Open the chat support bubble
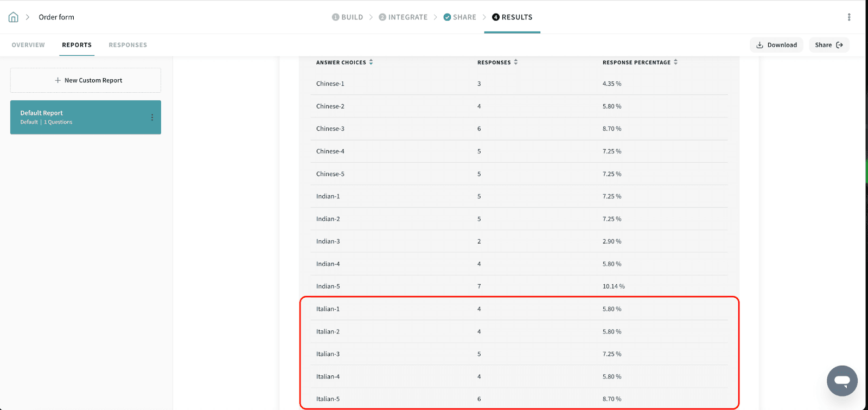 coord(841,381)
